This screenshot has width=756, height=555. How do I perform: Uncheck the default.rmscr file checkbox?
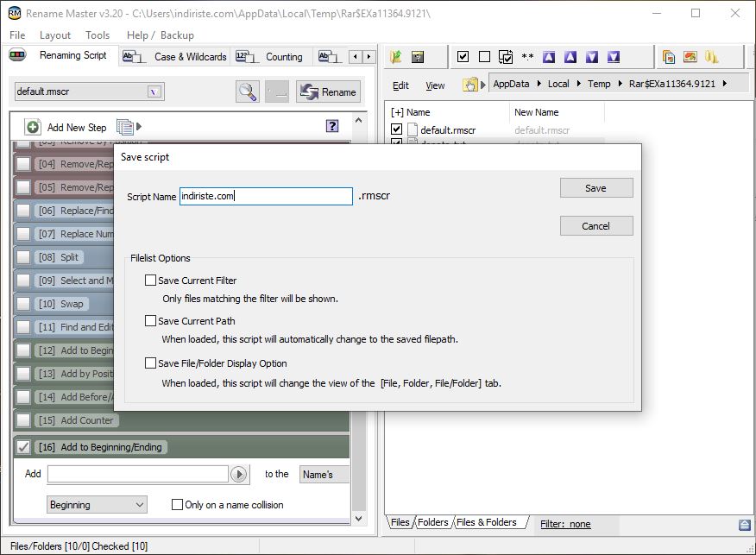pyautogui.click(x=396, y=129)
